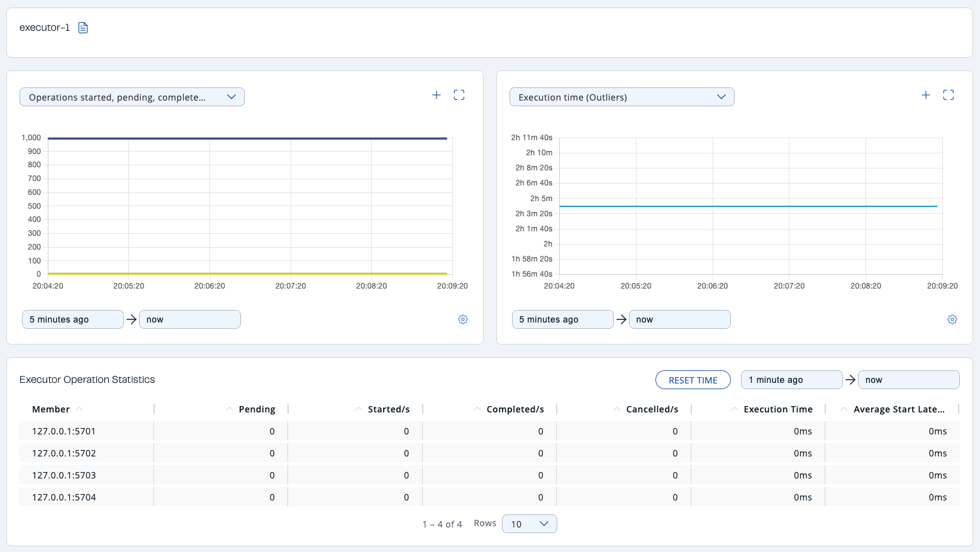Open the settings gear under the Operations chart
The width and height of the screenshot is (980, 552).
463,319
